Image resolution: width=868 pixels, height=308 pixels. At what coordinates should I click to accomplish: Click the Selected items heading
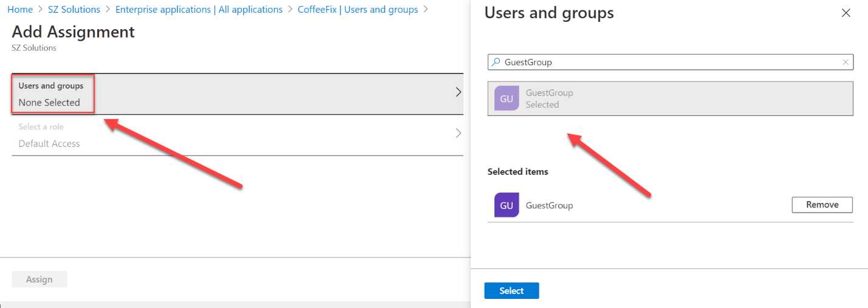click(x=518, y=172)
